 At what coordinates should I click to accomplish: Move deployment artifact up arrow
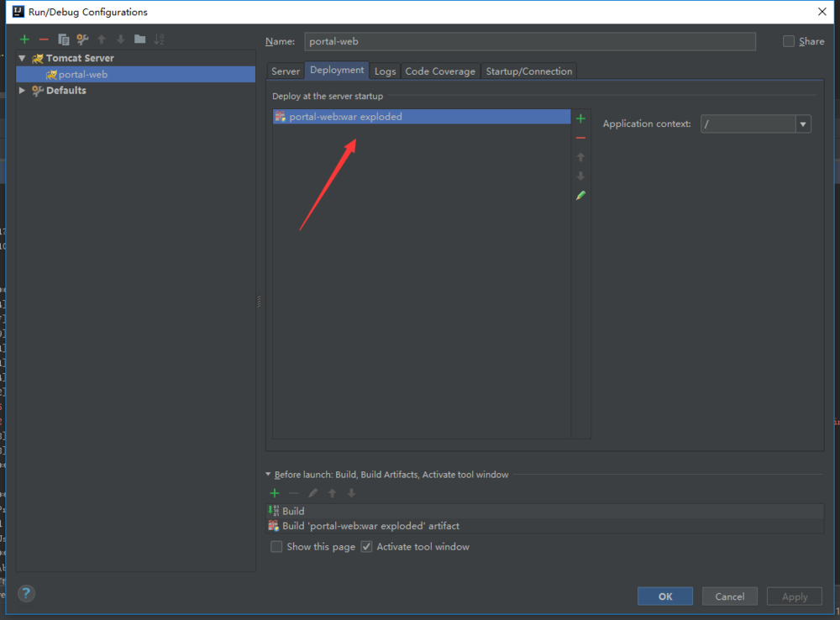click(x=580, y=157)
